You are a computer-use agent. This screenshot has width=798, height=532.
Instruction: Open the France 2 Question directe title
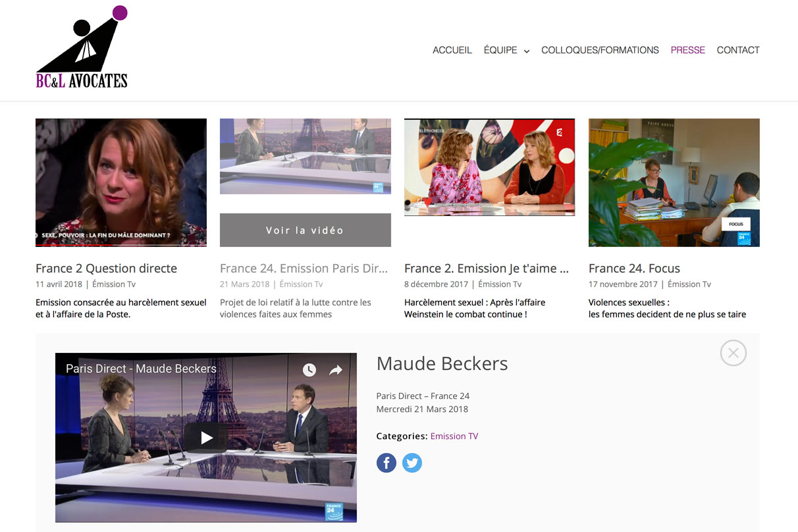coord(107,268)
